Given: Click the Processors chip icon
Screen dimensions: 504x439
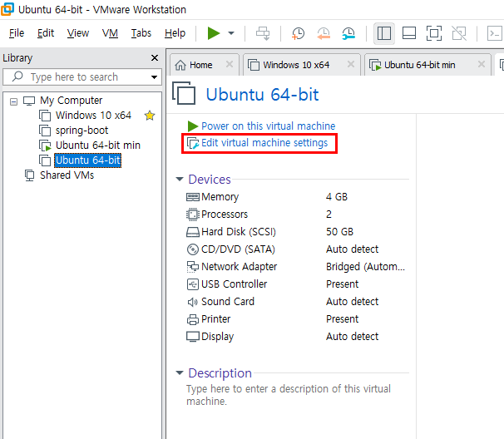Looking at the screenshot, I should pos(193,215).
